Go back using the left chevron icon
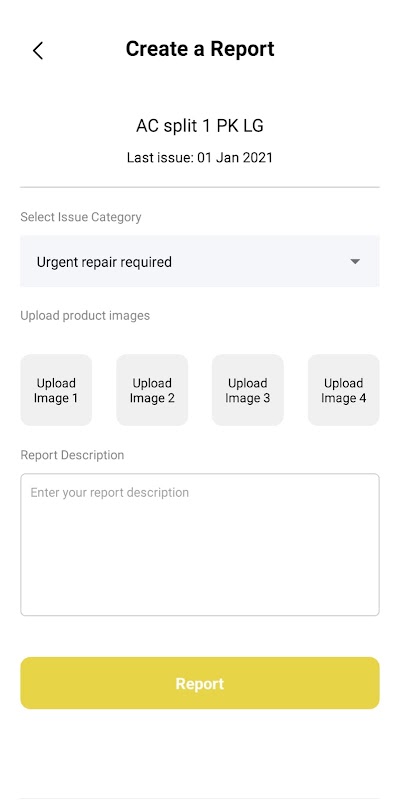The height and width of the screenshot is (800, 400). (38, 51)
